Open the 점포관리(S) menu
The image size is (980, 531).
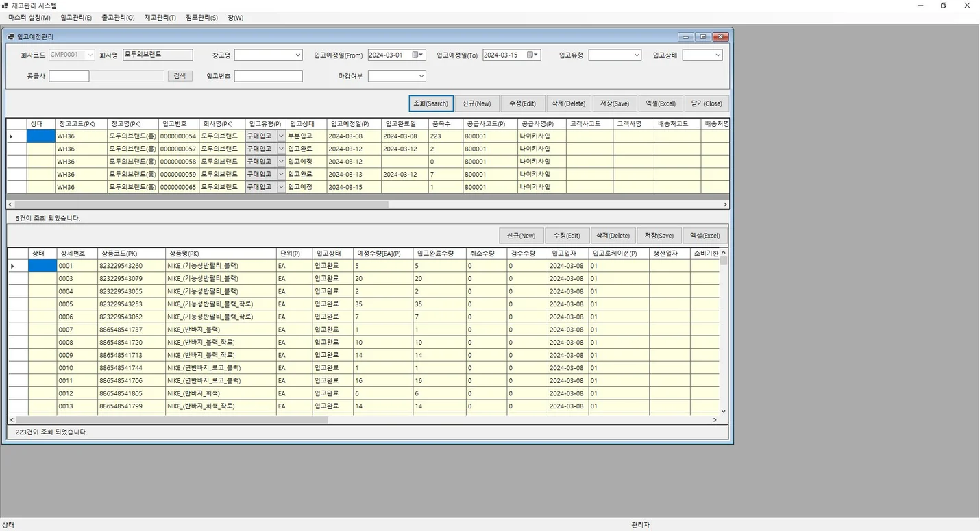click(x=201, y=18)
